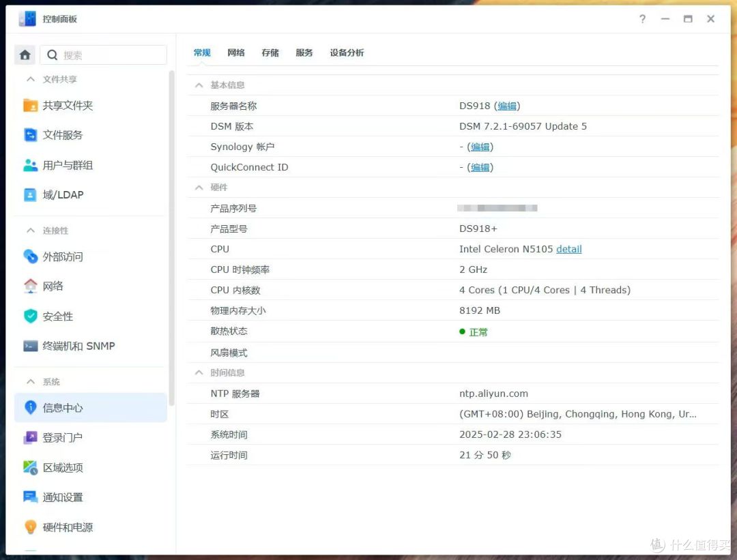Click the Notification settings icon
The image size is (737, 560).
(31, 497)
